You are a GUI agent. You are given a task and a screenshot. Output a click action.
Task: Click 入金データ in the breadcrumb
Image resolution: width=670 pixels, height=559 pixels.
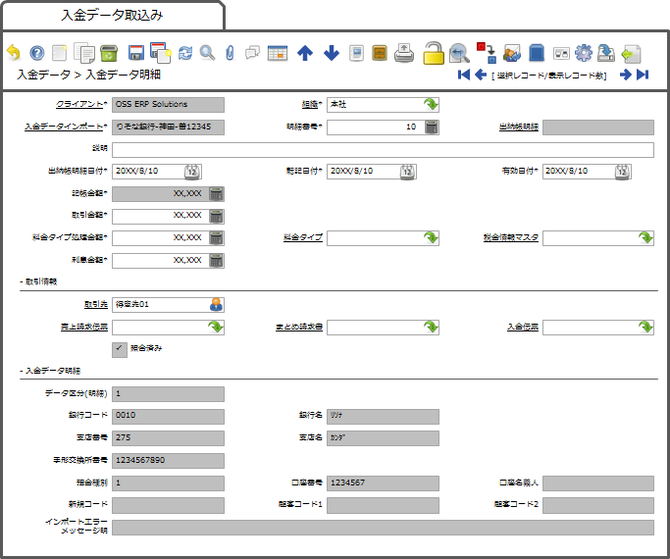(44, 75)
